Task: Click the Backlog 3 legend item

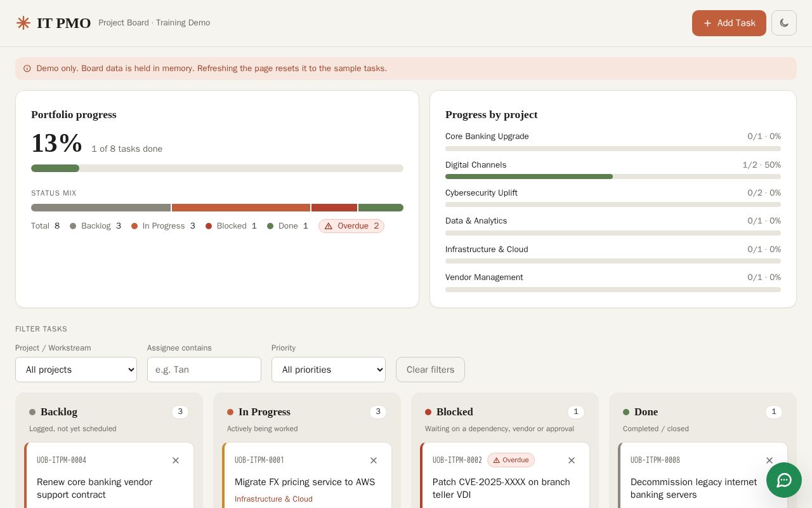Action: point(95,226)
